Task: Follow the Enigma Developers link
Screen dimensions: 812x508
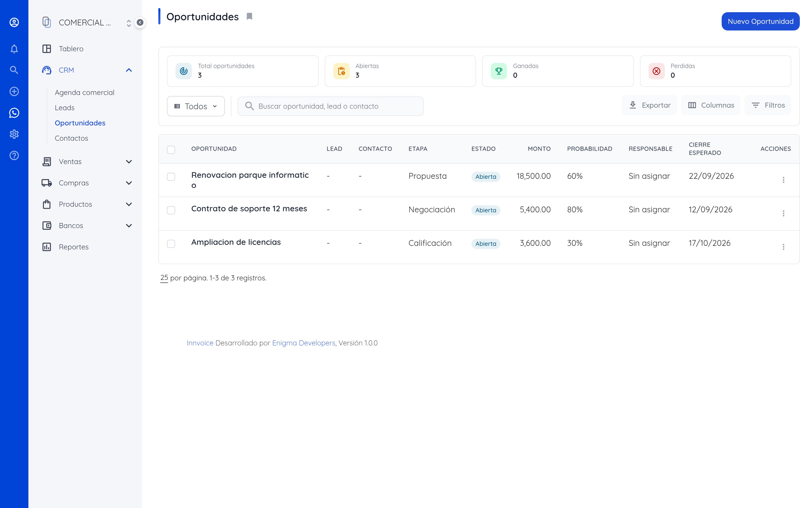Action: [304, 343]
